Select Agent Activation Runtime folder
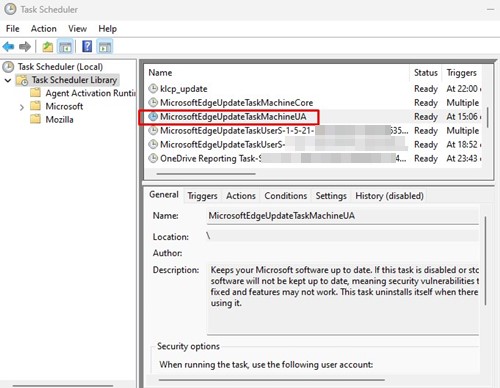Screen dimensions: 500x388 pyautogui.click(x=90, y=93)
